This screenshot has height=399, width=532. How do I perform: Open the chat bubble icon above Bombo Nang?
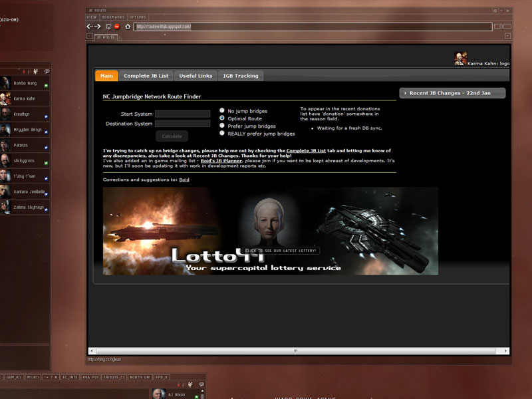tap(47, 71)
